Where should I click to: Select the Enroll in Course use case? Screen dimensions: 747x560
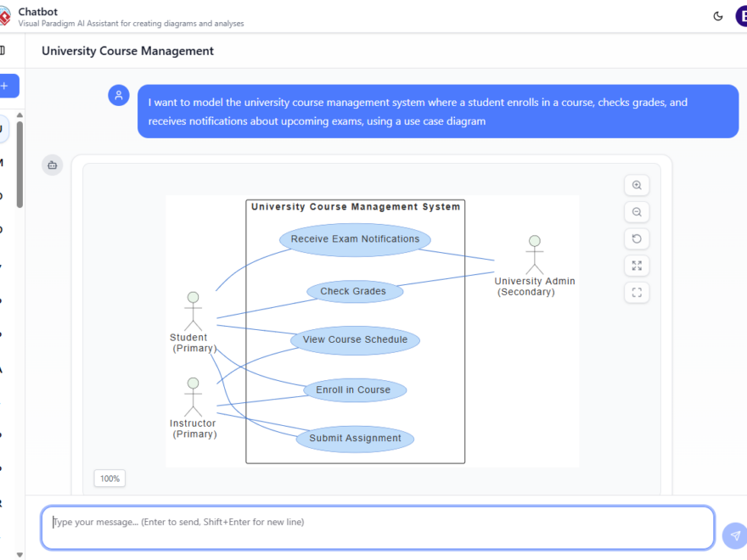[355, 389]
